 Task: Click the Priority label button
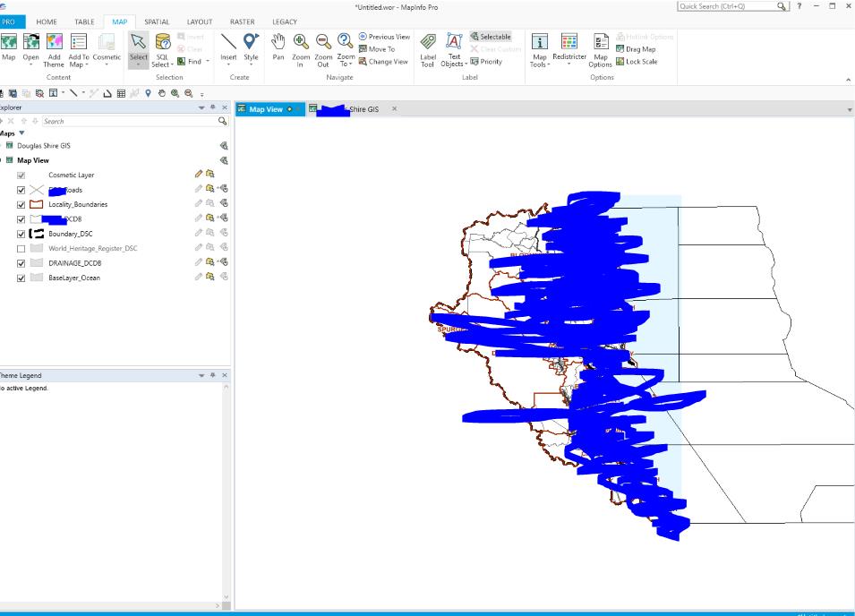(486, 62)
